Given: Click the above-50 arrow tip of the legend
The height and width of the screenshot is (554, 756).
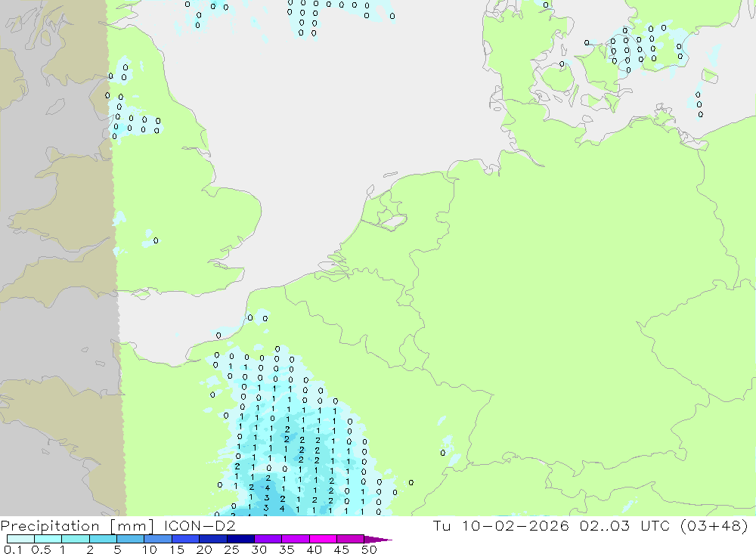Looking at the screenshot, I should coord(379,540).
